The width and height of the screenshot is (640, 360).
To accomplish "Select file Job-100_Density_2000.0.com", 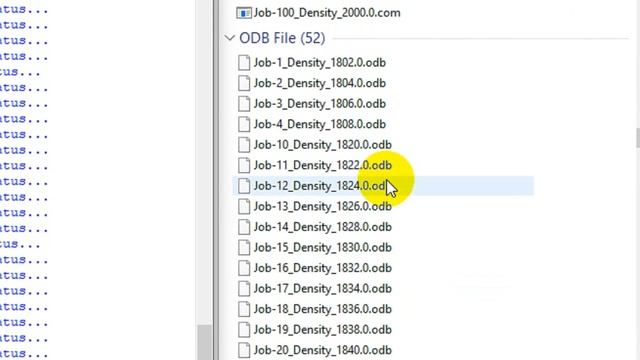I will click(x=327, y=13).
